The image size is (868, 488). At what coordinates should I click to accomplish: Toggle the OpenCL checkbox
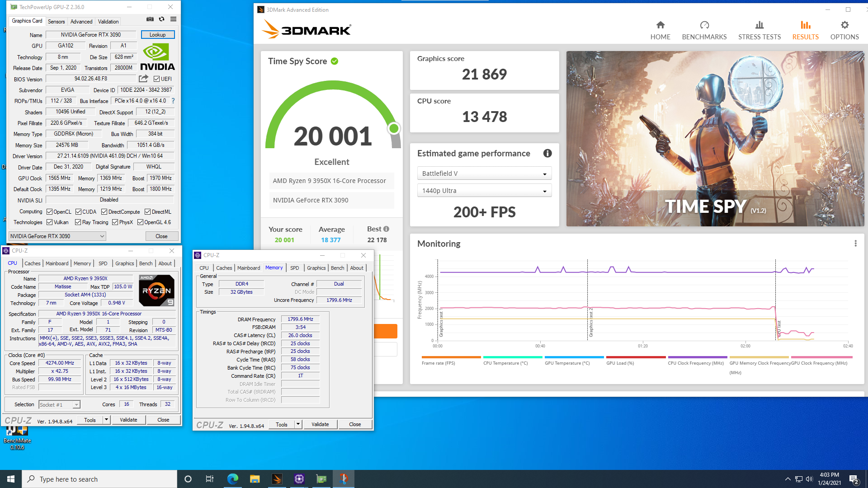(x=50, y=211)
